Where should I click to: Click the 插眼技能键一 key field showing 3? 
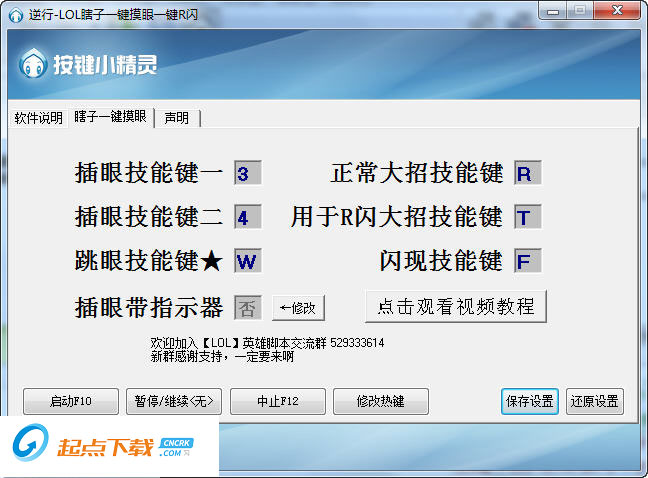248,173
